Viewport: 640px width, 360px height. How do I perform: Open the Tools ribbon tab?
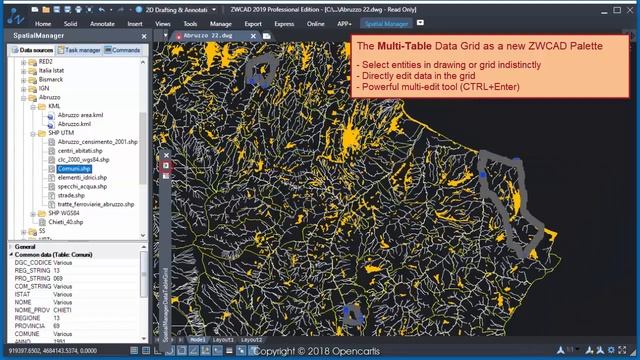[x=190, y=24]
